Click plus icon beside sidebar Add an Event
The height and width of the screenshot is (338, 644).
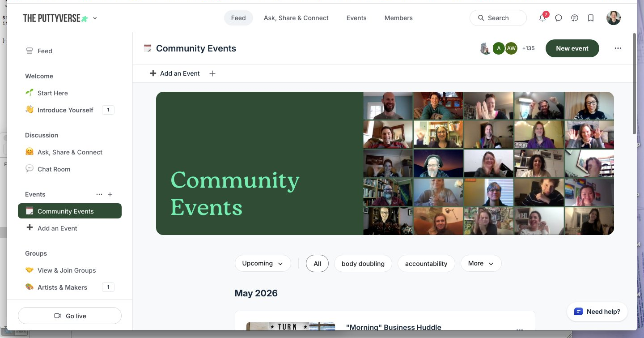point(30,228)
